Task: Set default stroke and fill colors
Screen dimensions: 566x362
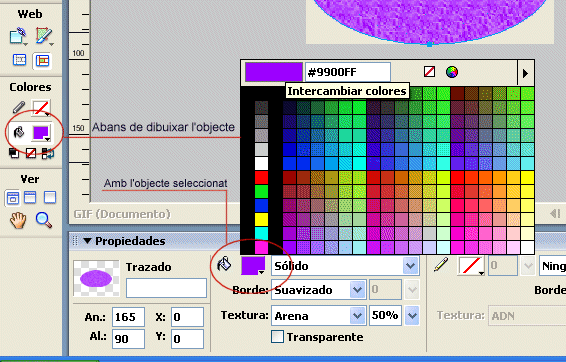Action: coord(14,153)
